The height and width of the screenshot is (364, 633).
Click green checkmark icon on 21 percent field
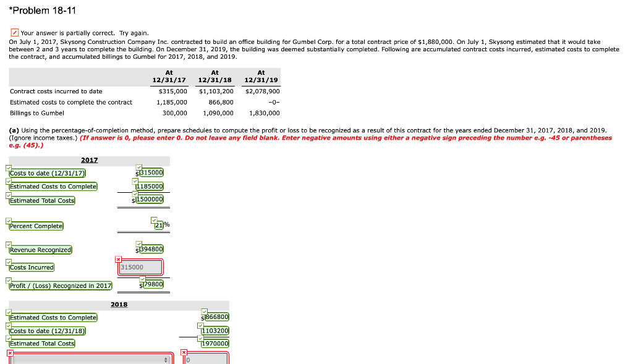[154, 220]
